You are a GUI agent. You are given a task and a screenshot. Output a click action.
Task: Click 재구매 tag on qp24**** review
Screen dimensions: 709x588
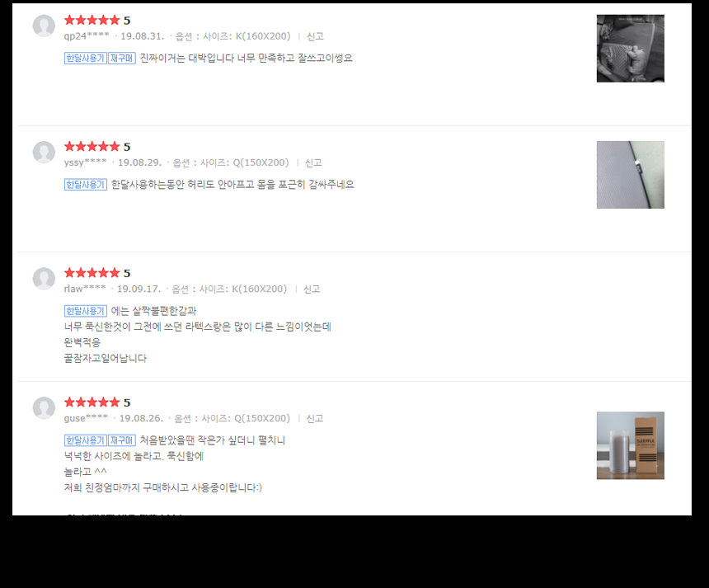(122, 59)
